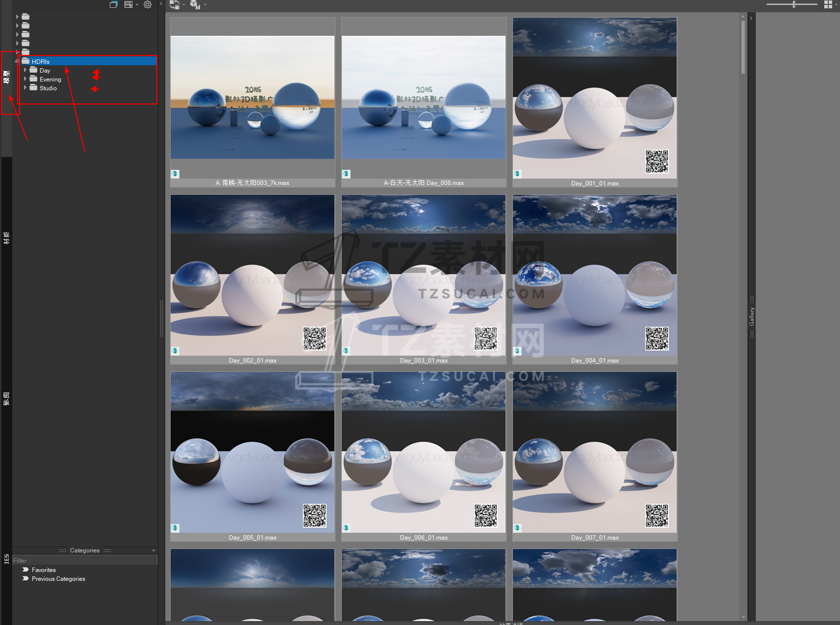Click the HDRIs folder icon
840x625 pixels.
pos(25,61)
